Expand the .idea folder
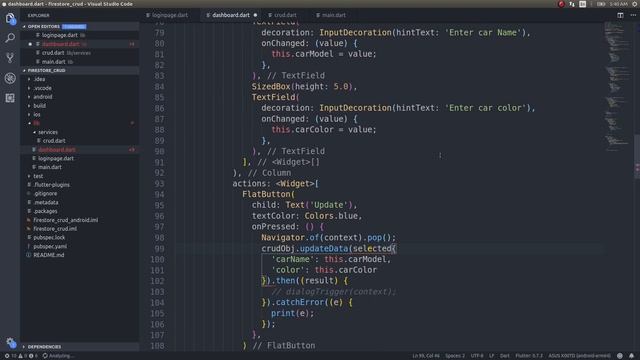The image size is (640, 360). (40, 79)
